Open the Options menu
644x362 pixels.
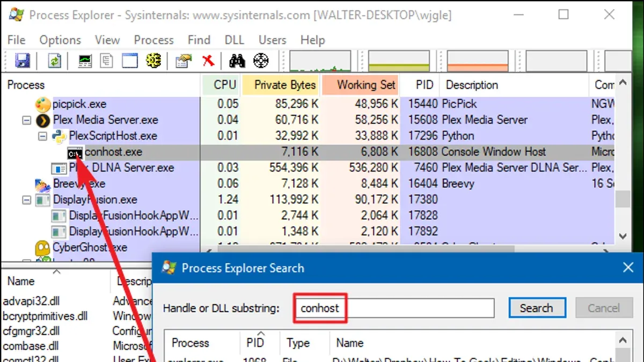[x=60, y=40]
